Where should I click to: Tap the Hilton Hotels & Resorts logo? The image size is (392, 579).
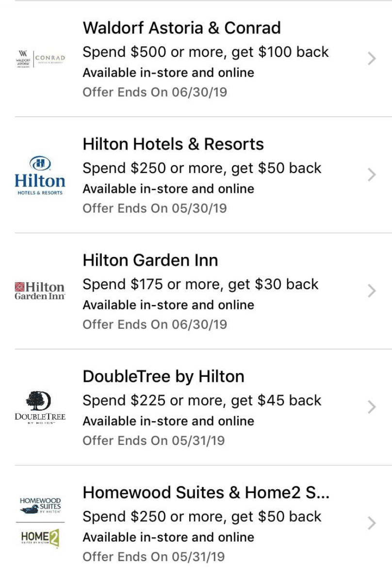(40, 175)
